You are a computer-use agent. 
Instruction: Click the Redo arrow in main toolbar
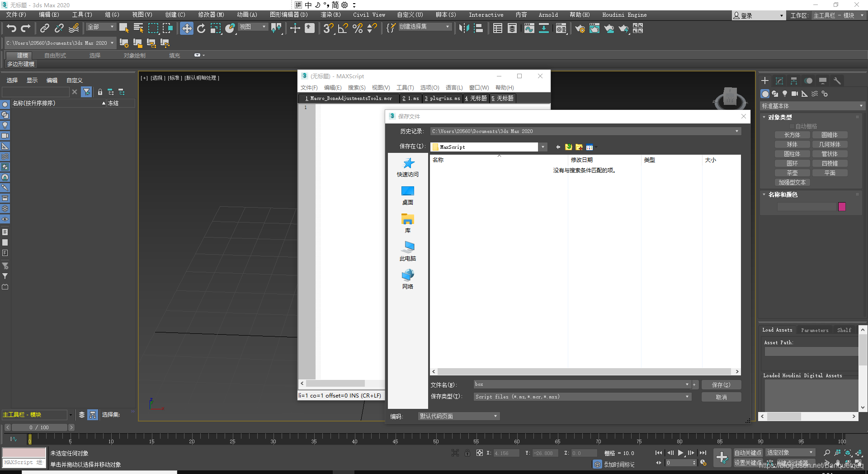pos(26,28)
